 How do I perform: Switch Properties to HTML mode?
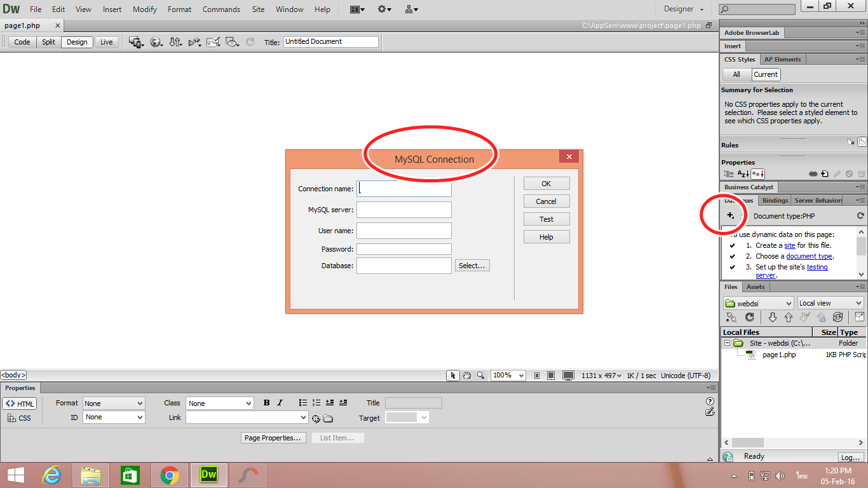pos(20,403)
